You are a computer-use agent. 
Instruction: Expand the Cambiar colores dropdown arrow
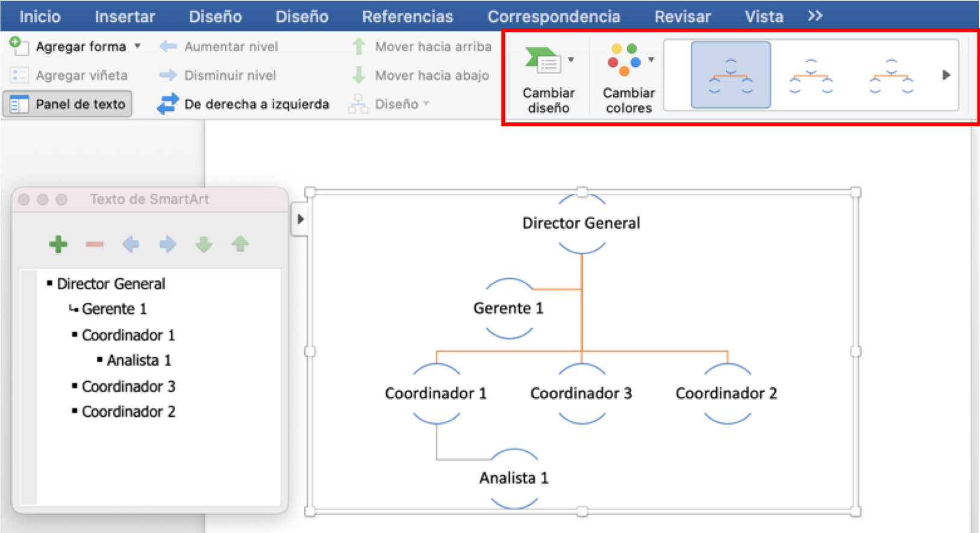click(651, 60)
